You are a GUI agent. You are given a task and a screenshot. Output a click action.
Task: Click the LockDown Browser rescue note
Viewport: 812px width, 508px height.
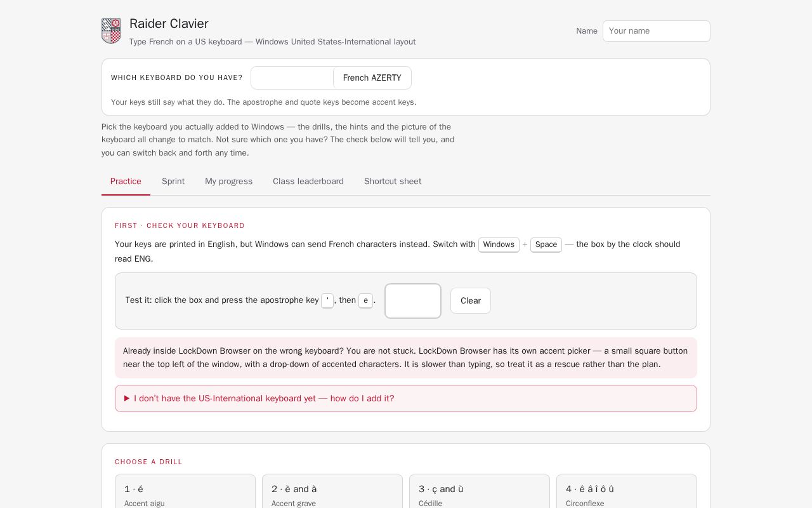coord(406,358)
